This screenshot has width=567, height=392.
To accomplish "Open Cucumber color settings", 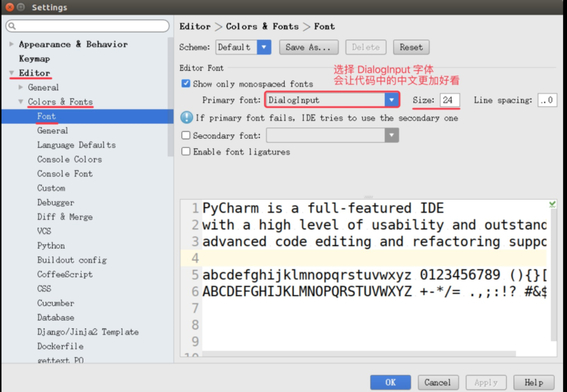I will [55, 303].
